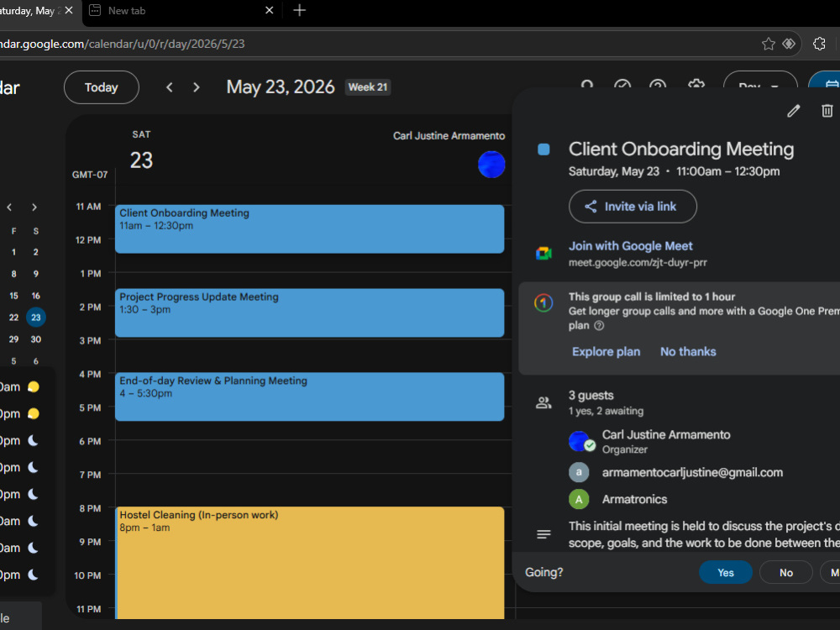Click the Armatronics guest name
The width and height of the screenshot is (840, 630).
click(634, 499)
